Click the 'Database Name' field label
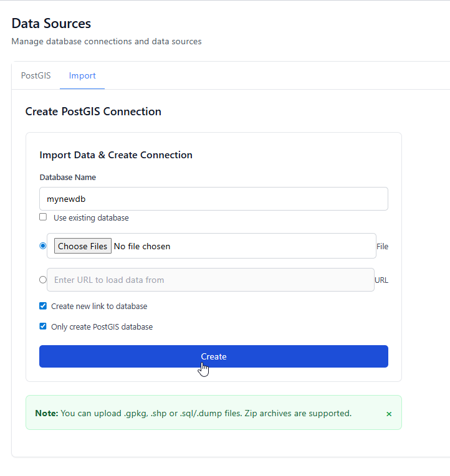This screenshot has height=476, width=450. [x=68, y=178]
